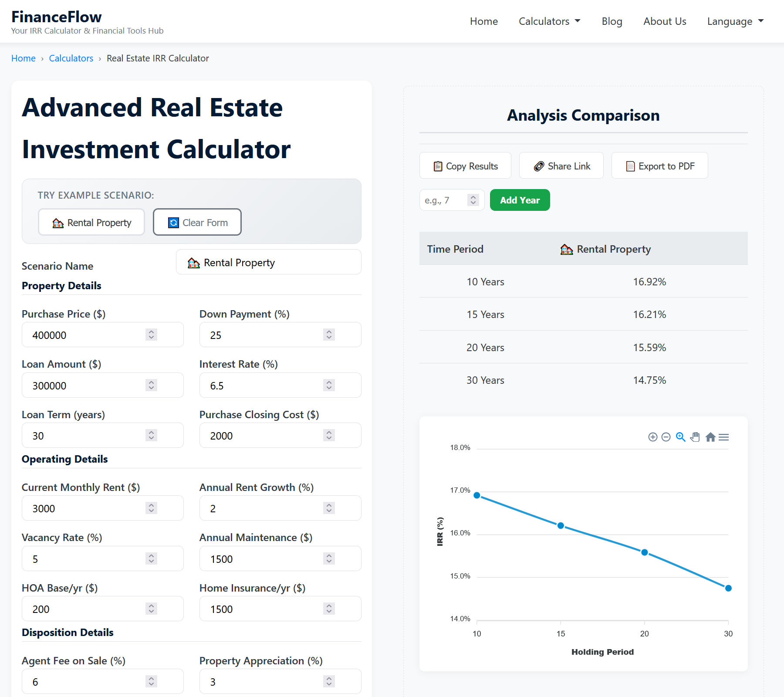The image size is (784, 697).
Task: Click inside the Scenario Name field
Action: coord(268,262)
